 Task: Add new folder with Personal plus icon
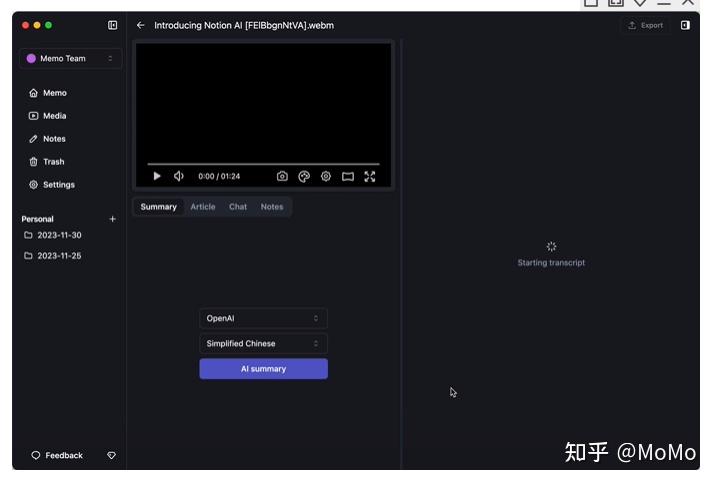click(x=112, y=219)
